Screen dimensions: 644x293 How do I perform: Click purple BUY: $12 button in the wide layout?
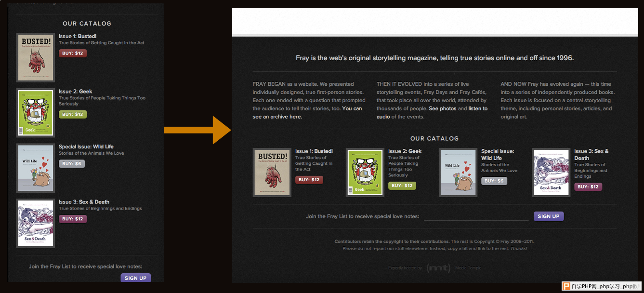coord(588,187)
